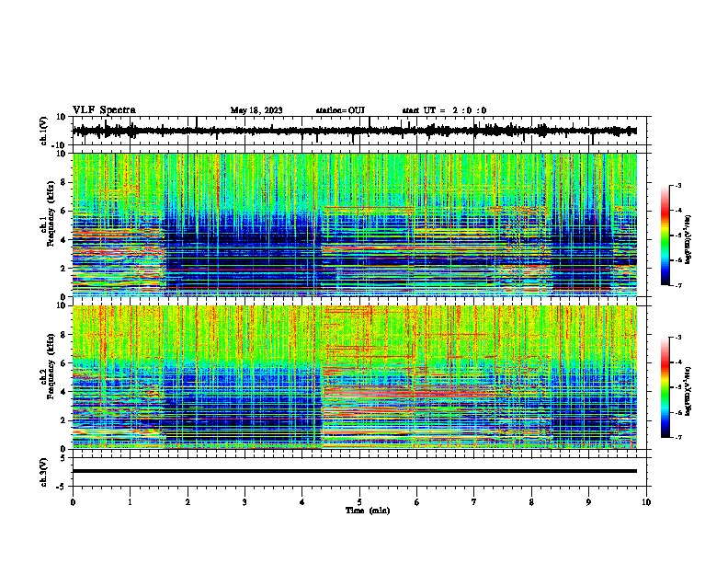
Task: Click time axis tick label "1"
Action: [x=130, y=502]
